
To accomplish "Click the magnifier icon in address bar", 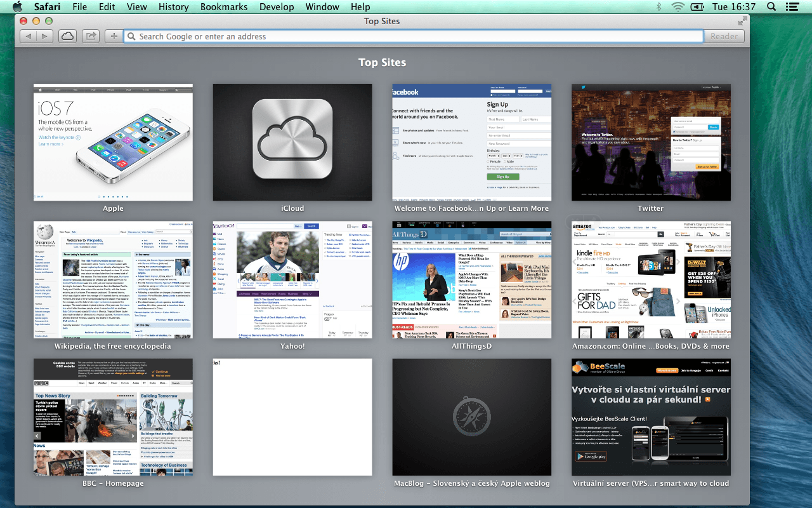I will click(x=131, y=36).
